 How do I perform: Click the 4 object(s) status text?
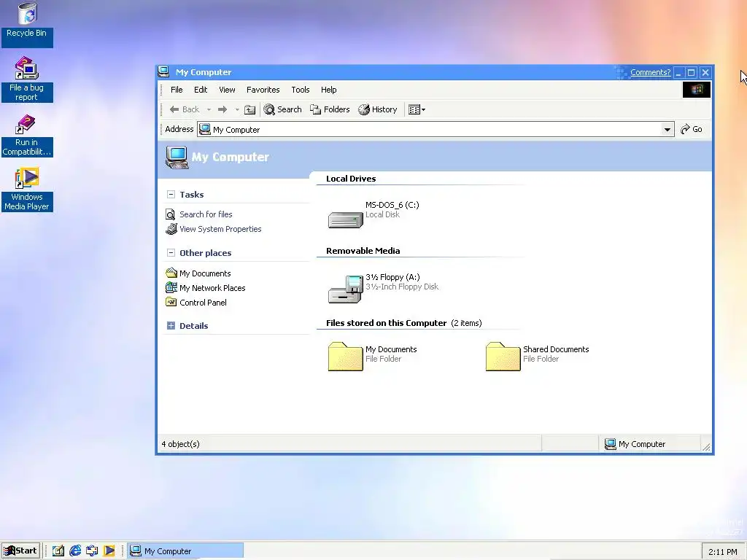(181, 444)
